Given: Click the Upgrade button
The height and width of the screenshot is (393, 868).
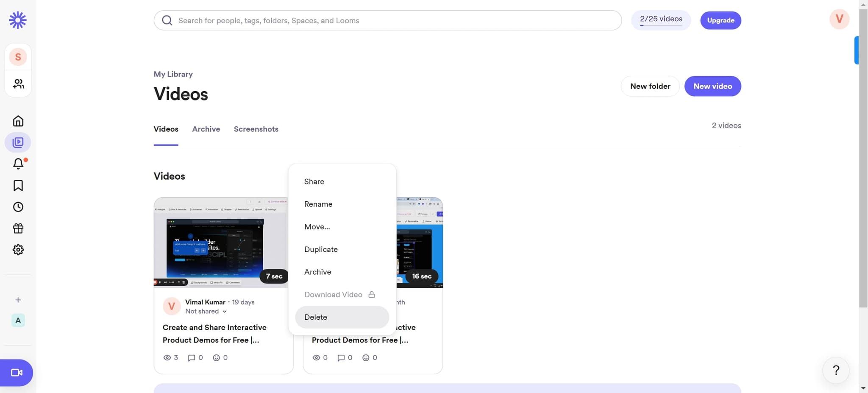Looking at the screenshot, I should click(721, 20).
